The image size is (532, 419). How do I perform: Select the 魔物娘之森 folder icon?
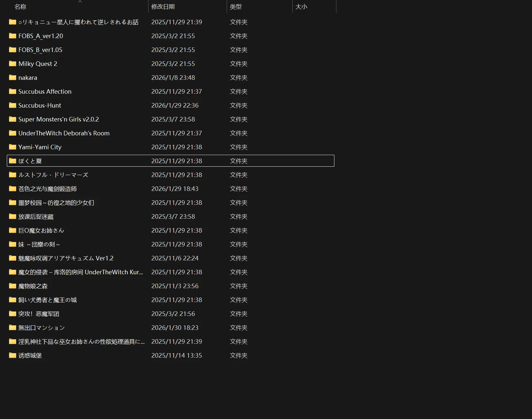pos(13,286)
